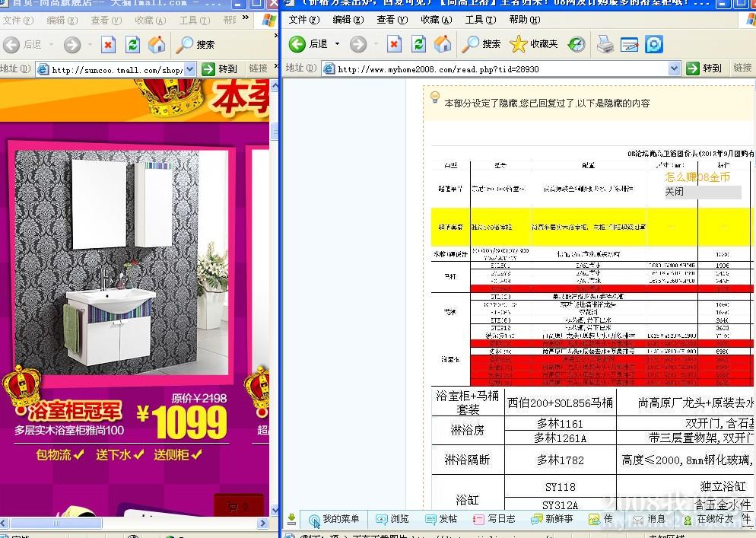Viewport: 756px width, 538px height.
Task: Open address dropdown in Tmall window
Action: tap(190, 69)
